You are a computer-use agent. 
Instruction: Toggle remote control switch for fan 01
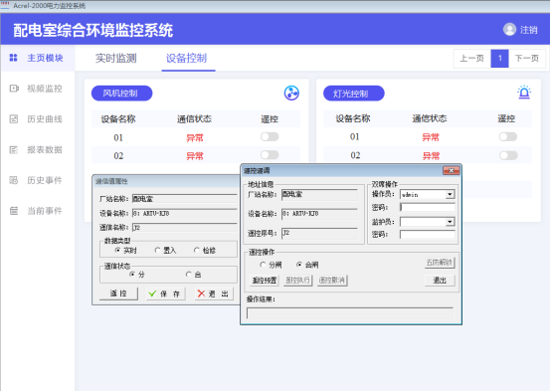[x=270, y=136]
